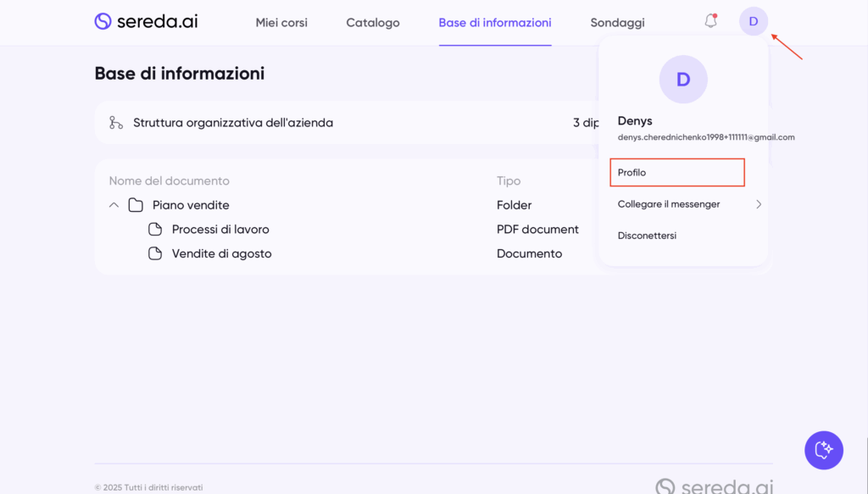Image resolution: width=868 pixels, height=494 pixels.
Task: Open the AI assistant floating button
Action: coord(823,450)
